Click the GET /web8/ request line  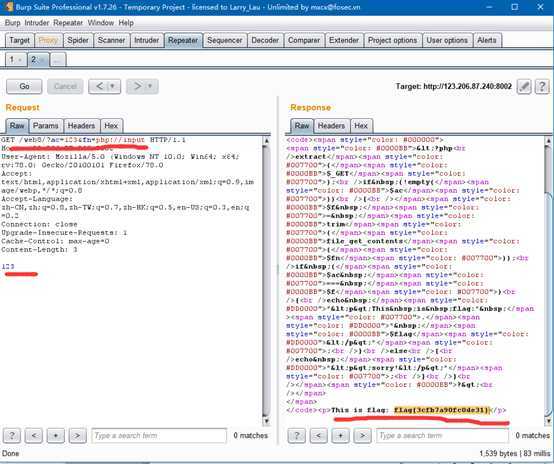coord(93,140)
